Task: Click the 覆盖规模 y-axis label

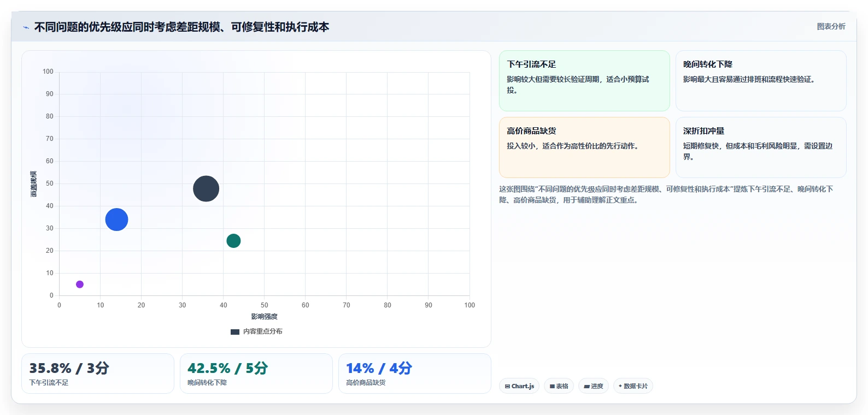Action: click(34, 184)
